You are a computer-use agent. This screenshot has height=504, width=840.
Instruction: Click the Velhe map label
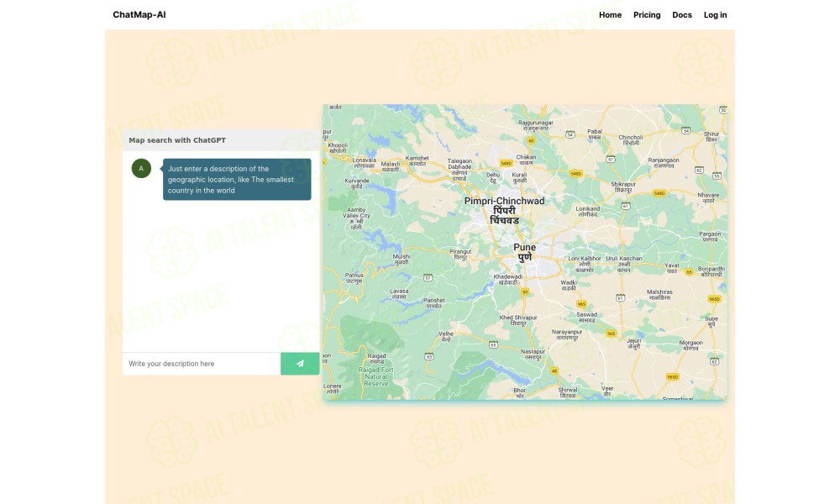446,336
